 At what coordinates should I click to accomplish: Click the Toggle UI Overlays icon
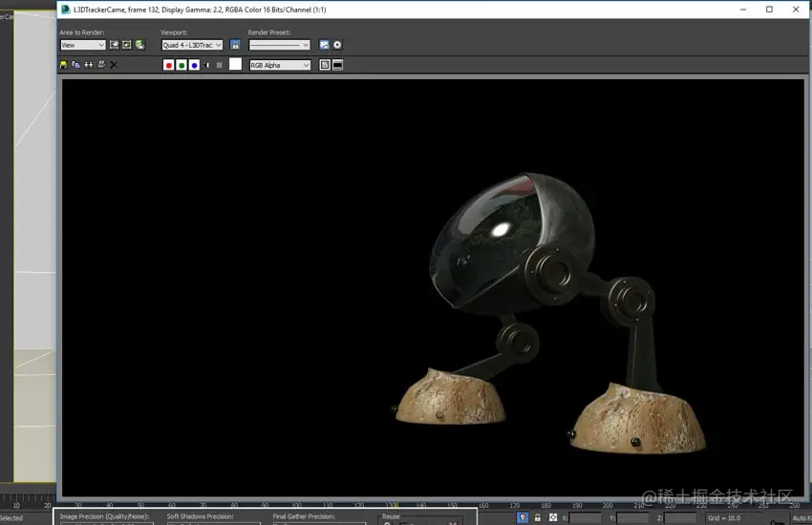tap(325, 65)
